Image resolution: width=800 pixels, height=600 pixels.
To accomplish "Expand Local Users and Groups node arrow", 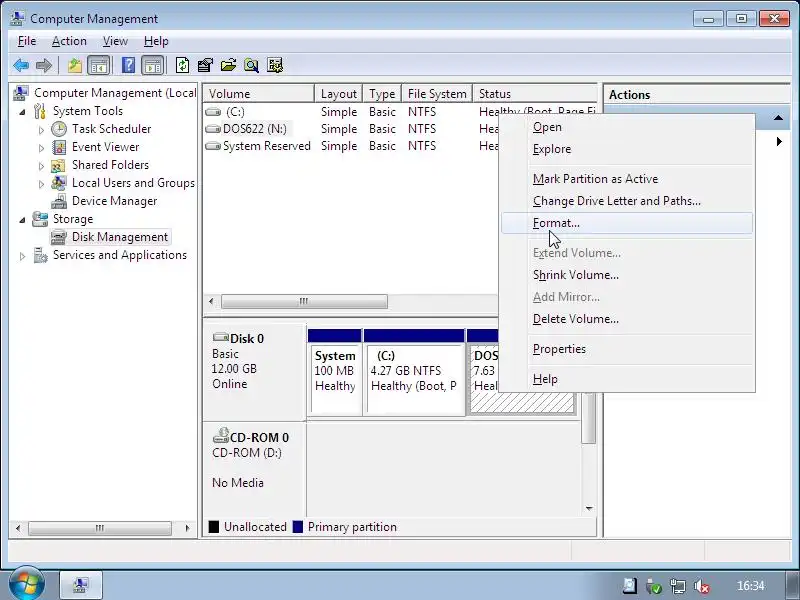I will click(41, 184).
